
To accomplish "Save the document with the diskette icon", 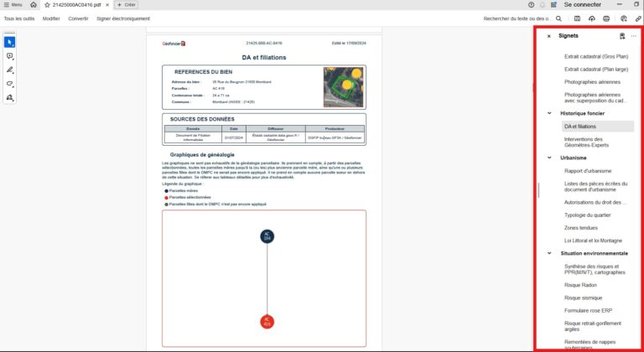I will click(577, 18).
